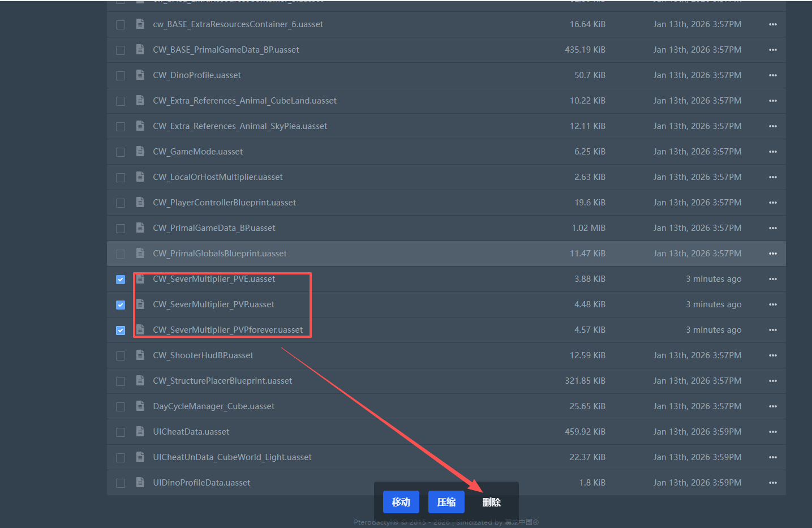Click file icon beside CW_StructurePlacerBlueprint.uasset
The width and height of the screenshot is (812, 528).
point(140,380)
